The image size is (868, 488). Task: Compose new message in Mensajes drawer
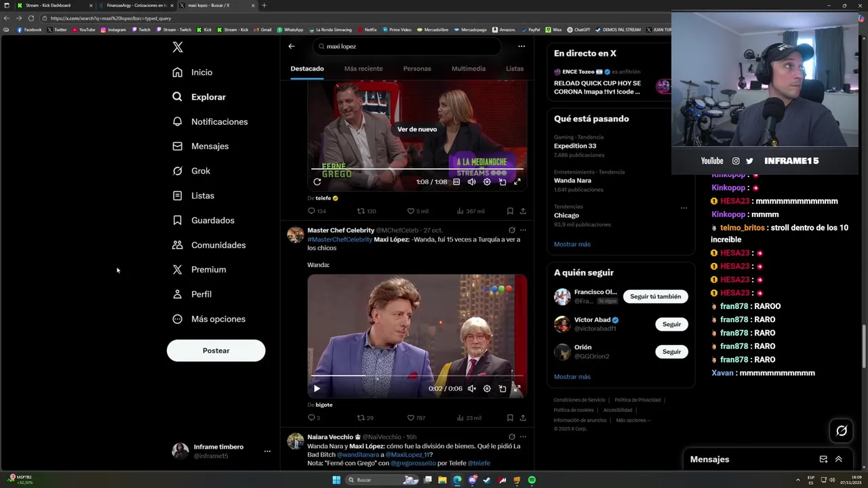(x=823, y=459)
